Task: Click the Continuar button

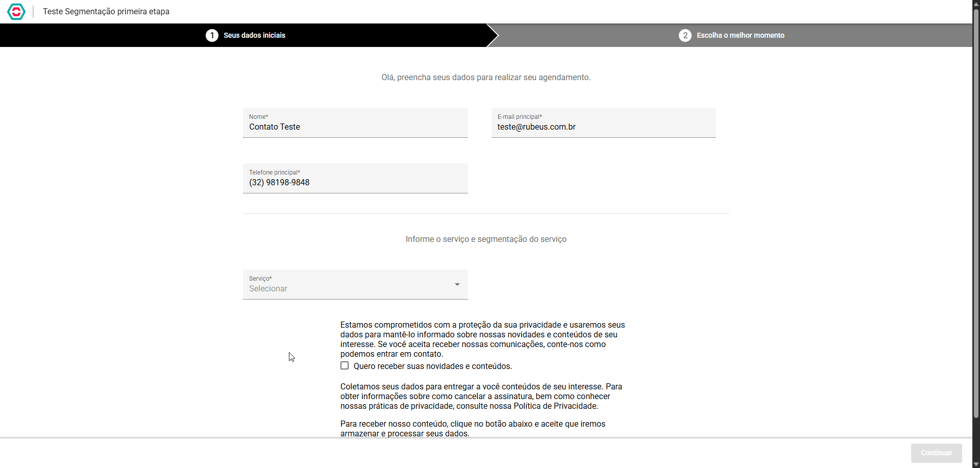Action: point(936,453)
